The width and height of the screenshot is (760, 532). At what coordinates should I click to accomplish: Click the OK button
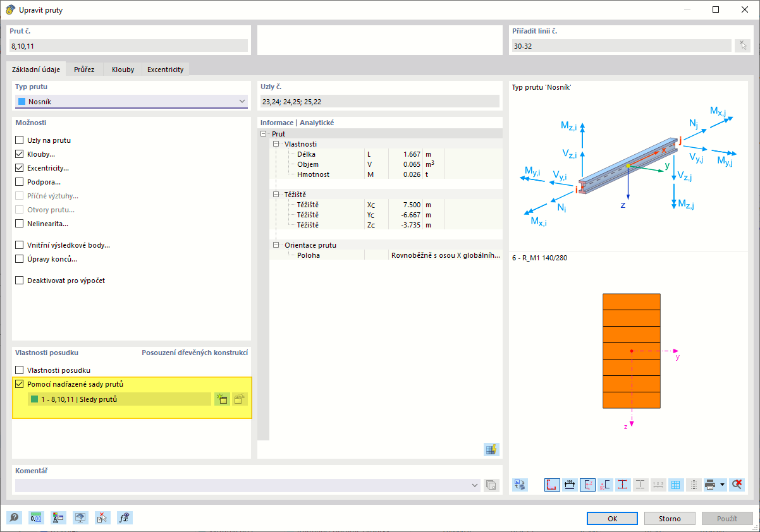click(612, 518)
